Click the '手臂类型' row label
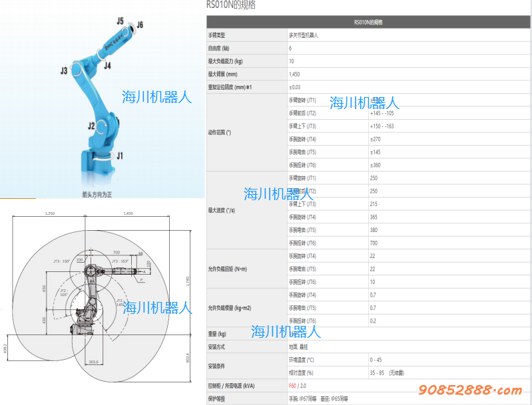Viewport: 532px width, 405px height. pyautogui.click(x=216, y=35)
